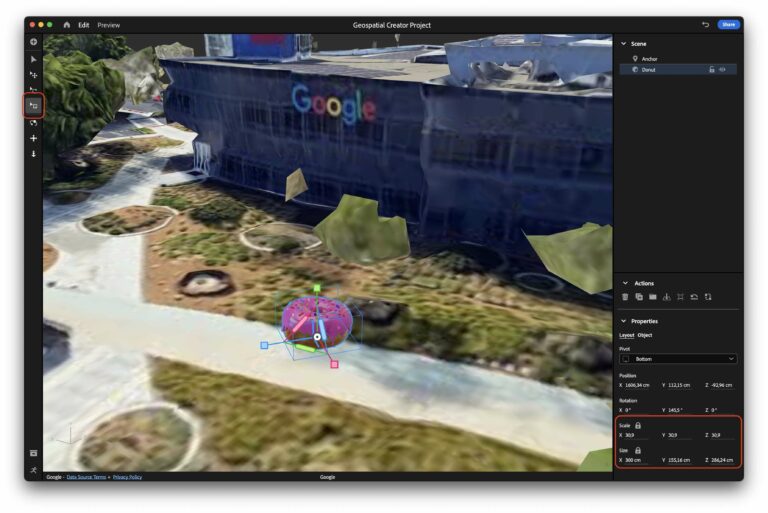The width and height of the screenshot is (768, 513).
Task: Select the Anchor row in Scene
Action: pos(678,58)
